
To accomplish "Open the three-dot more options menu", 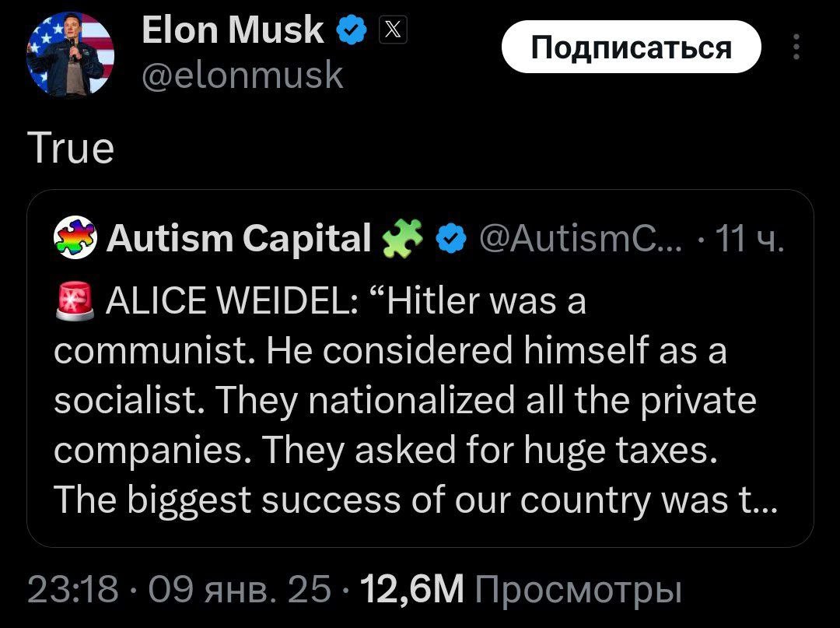I will click(795, 47).
